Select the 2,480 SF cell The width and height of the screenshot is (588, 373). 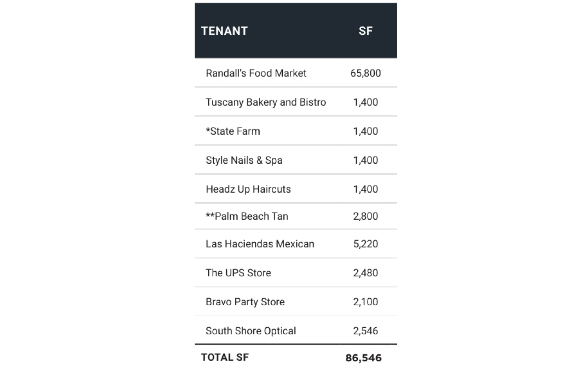click(365, 273)
